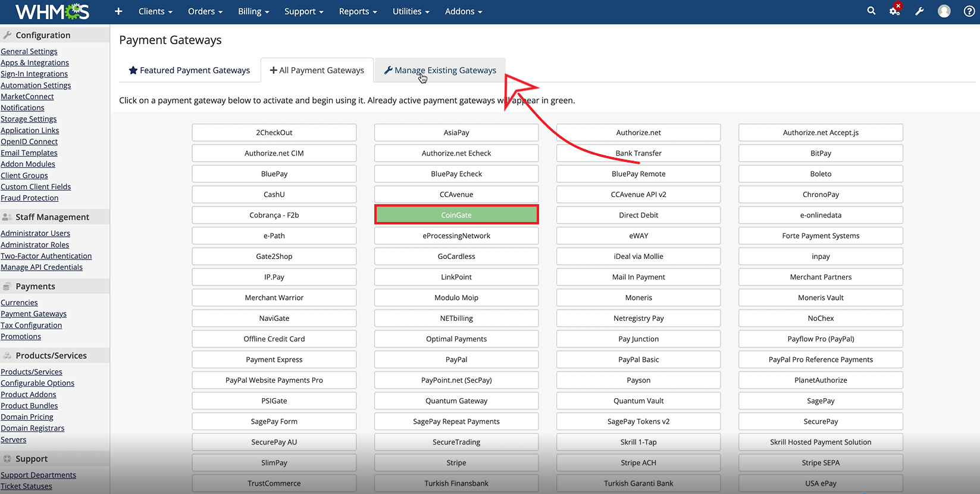Activate the AsiaPay gateway

coord(456,132)
